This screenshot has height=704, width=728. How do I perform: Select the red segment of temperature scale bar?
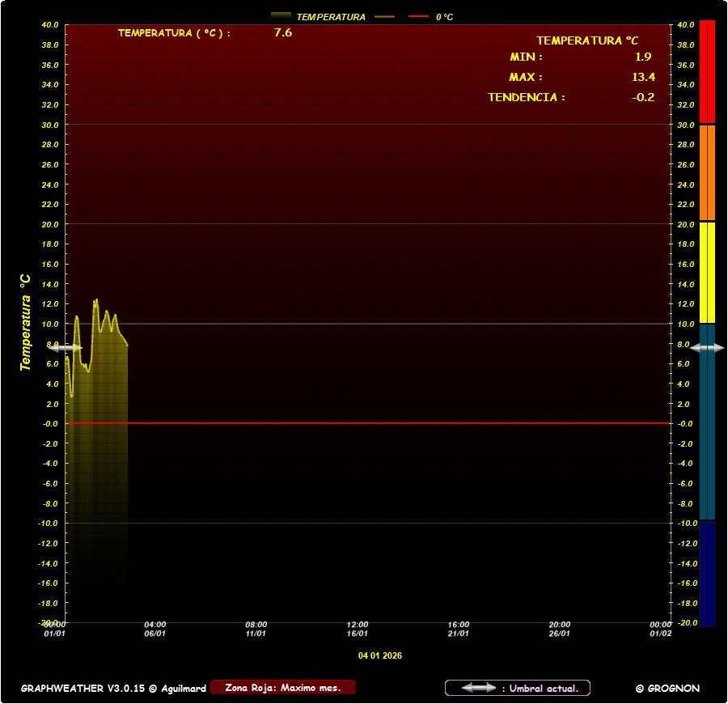pos(708,71)
